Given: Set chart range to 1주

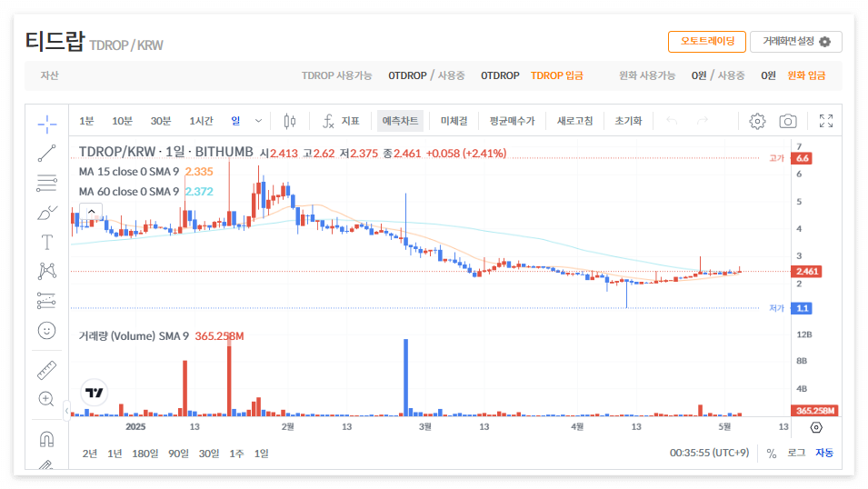Looking at the screenshot, I should pyautogui.click(x=236, y=454).
